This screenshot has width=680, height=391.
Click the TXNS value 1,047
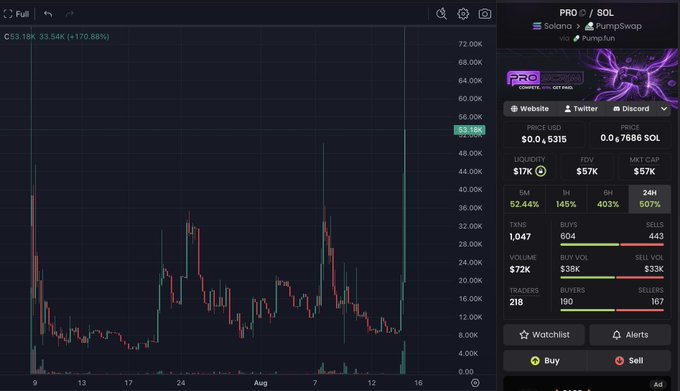coord(520,237)
